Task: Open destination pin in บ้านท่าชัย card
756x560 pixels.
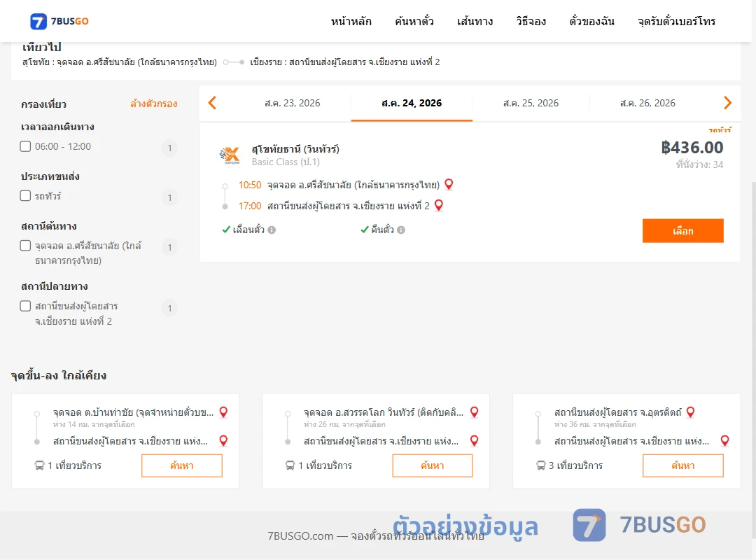Action: click(223, 440)
